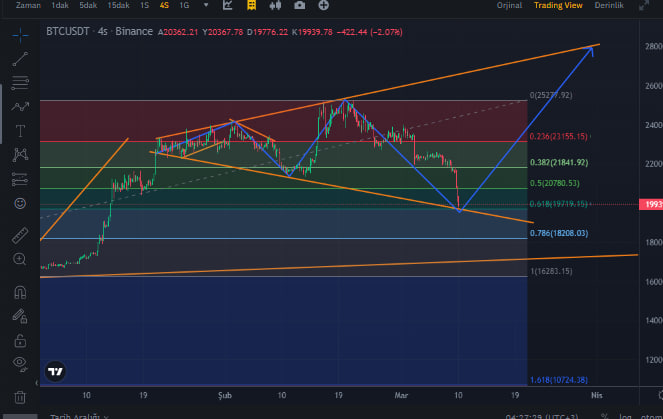This screenshot has height=419, width=663.
Task: Take a chart snapshot with camera icon
Action: click(299, 5)
